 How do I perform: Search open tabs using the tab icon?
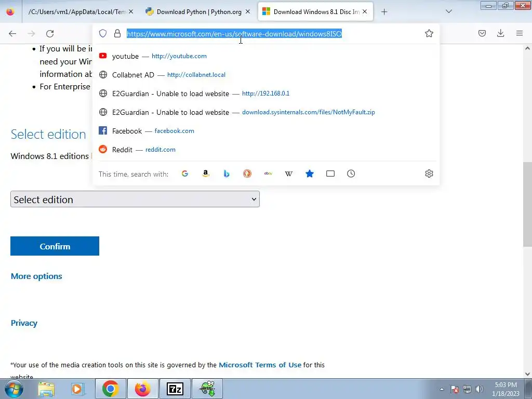330,174
